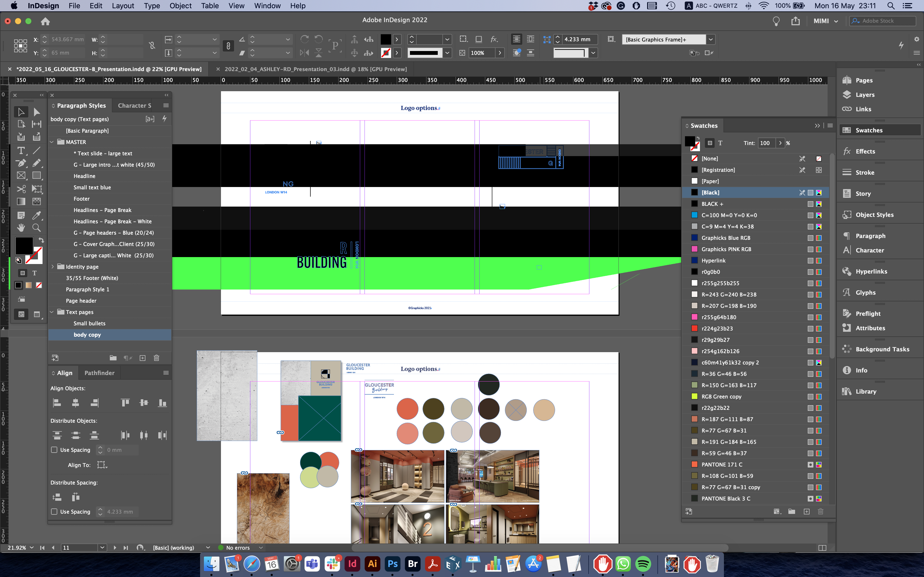Viewport: 924px width, 577px height.
Task: Select the Zoom tool magnifier
Action: 37,228
